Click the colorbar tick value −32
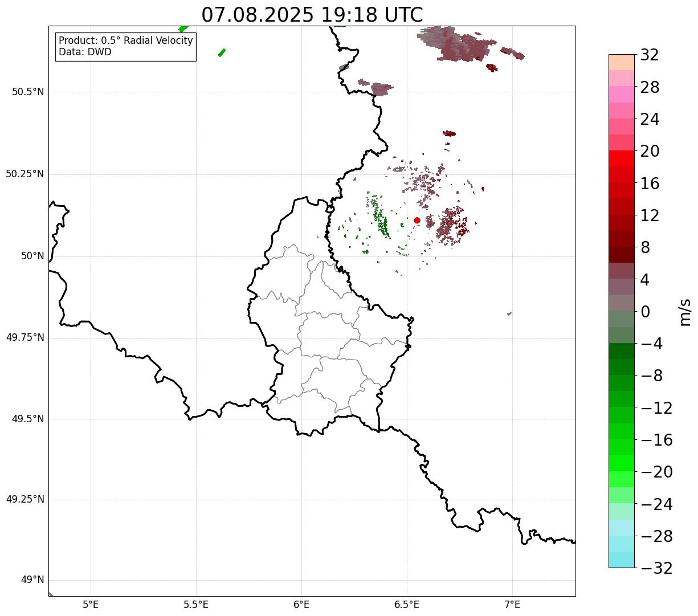Image resolution: width=698 pixels, height=616 pixels. (x=656, y=568)
